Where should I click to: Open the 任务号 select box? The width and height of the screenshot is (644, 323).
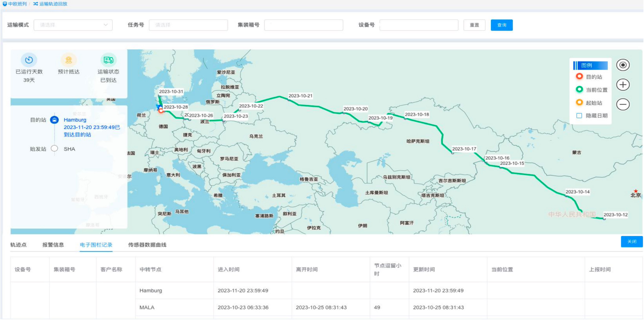pos(188,25)
